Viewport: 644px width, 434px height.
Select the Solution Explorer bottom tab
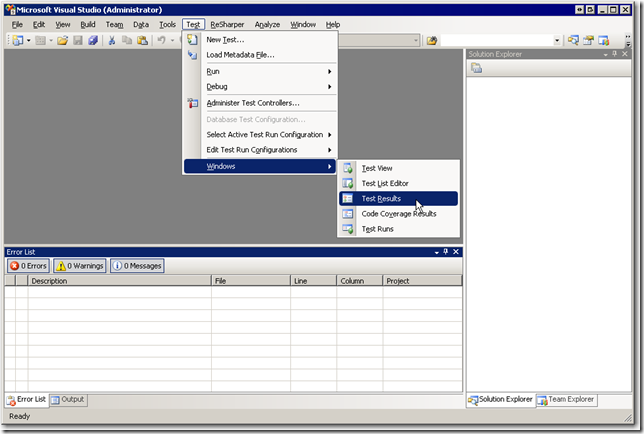[x=501, y=400]
